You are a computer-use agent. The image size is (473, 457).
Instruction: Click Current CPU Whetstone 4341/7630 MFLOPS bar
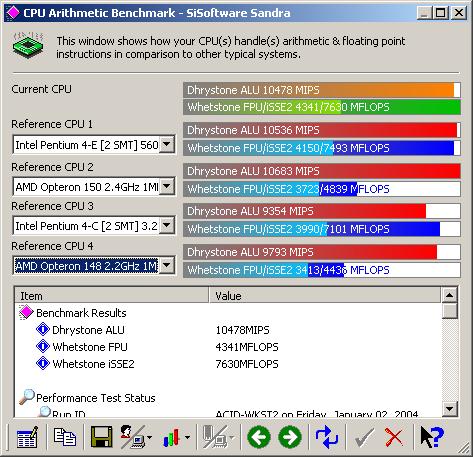click(x=322, y=107)
